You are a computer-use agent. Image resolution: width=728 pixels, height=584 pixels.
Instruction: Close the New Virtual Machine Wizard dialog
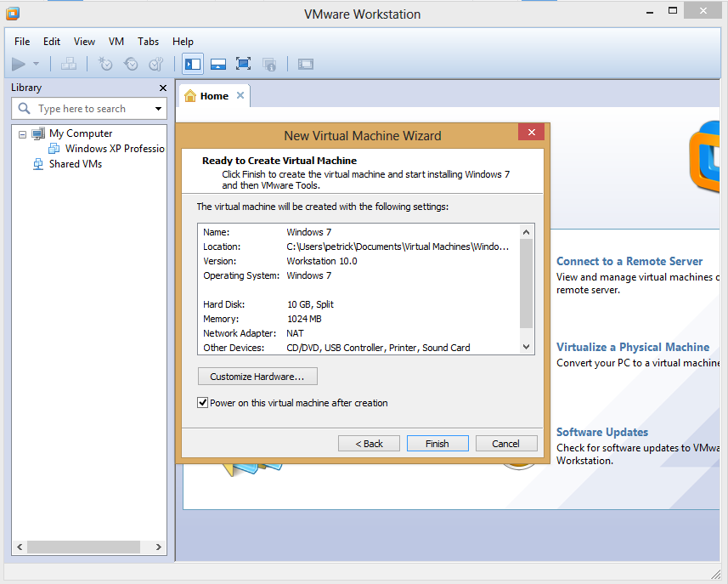532,132
